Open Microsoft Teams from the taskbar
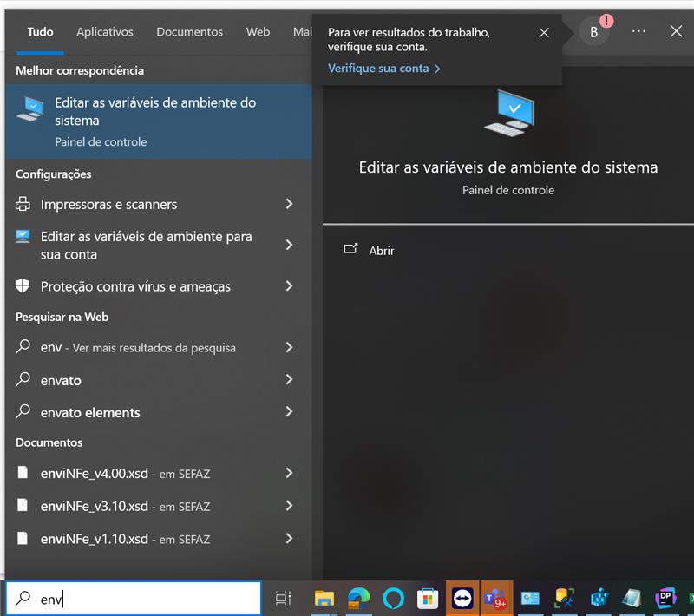 pos(496,599)
